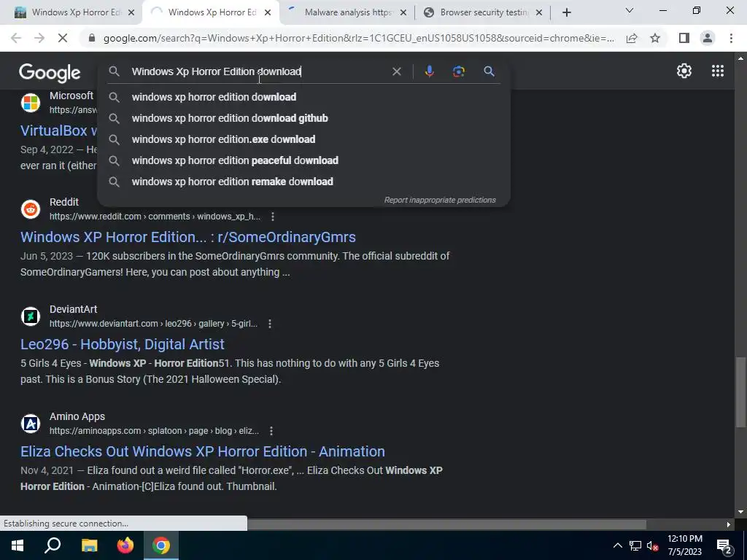Open Leo296 Hobbyist Digital Artist result
747x560 pixels.
tap(123, 344)
